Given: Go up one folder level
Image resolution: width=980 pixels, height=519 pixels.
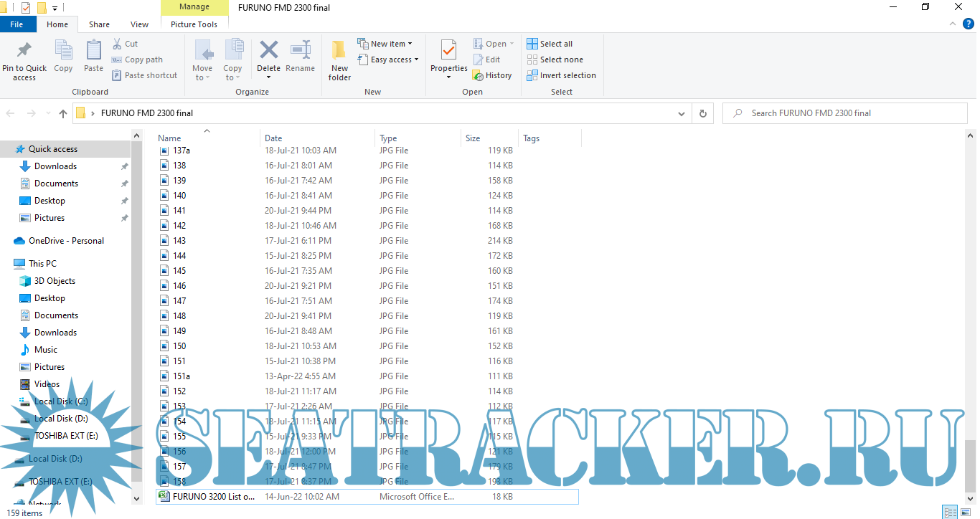Looking at the screenshot, I should click(63, 113).
